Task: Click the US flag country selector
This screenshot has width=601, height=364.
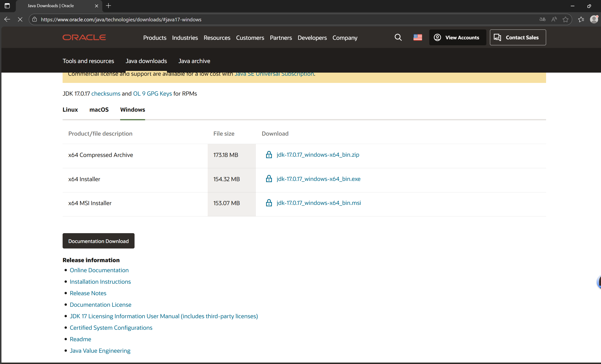Action: [417, 38]
